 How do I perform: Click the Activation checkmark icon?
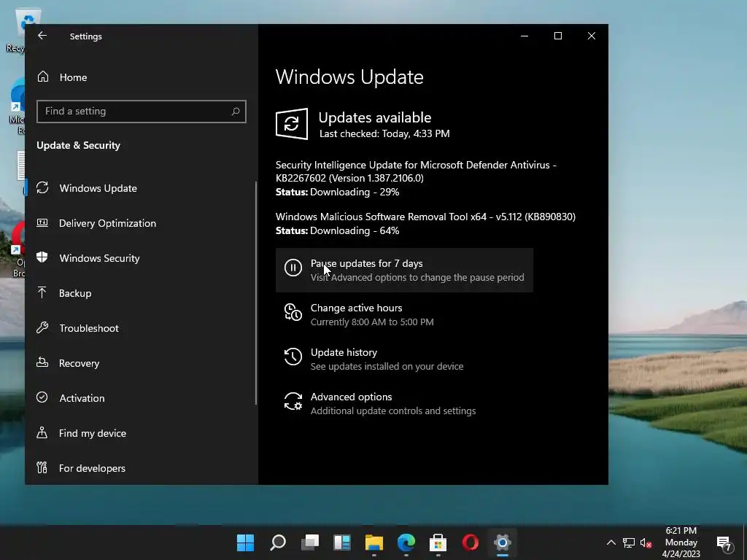point(42,397)
